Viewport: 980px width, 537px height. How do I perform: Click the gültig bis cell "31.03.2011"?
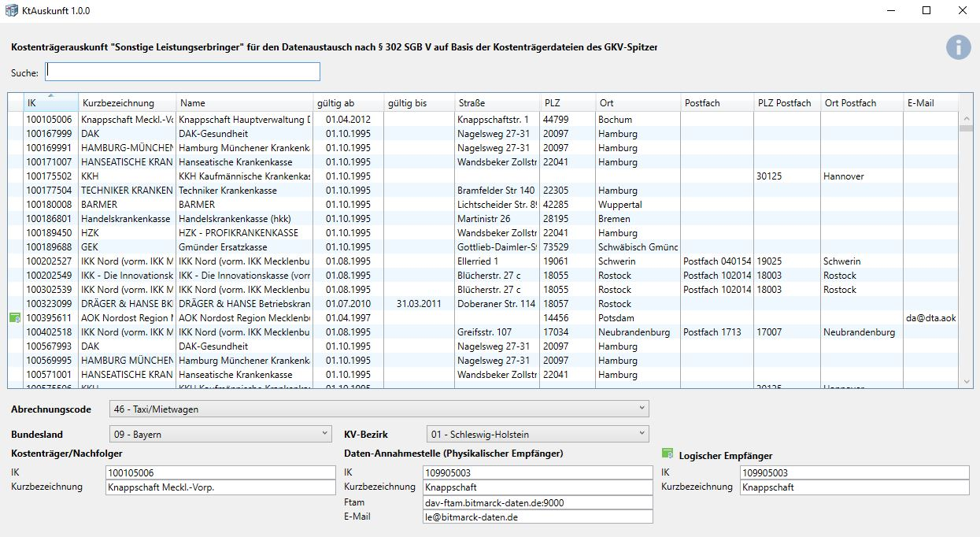[x=421, y=304]
